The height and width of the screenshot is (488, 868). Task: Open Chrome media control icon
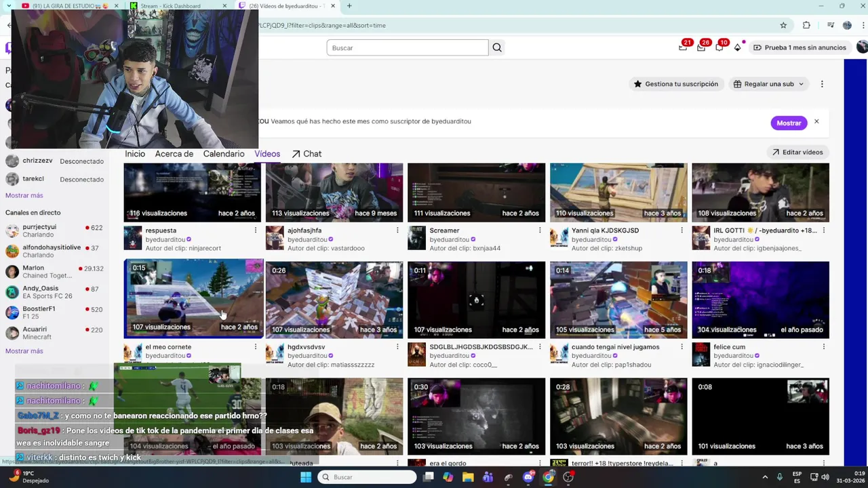[831, 25]
